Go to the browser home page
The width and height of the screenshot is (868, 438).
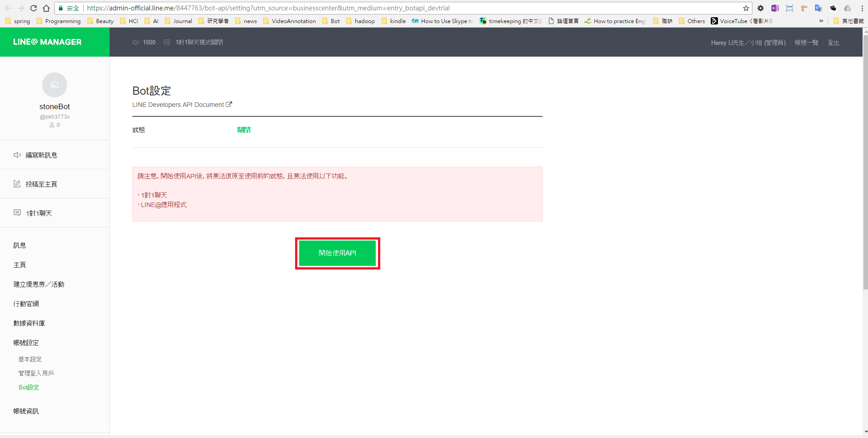(46, 8)
